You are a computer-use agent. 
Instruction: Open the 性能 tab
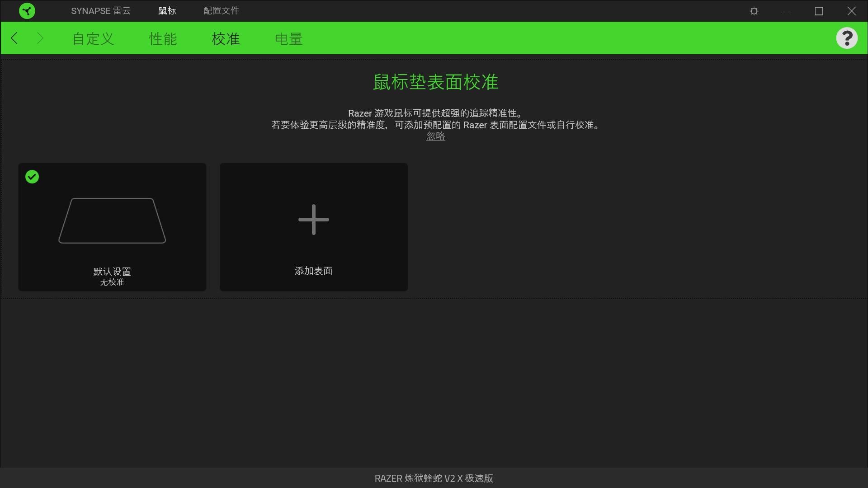[x=163, y=39]
